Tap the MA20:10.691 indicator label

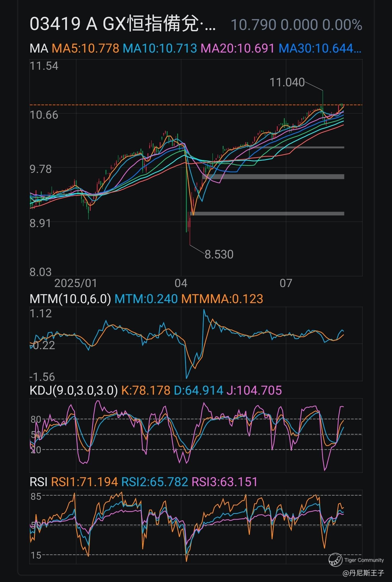(238, 48)
